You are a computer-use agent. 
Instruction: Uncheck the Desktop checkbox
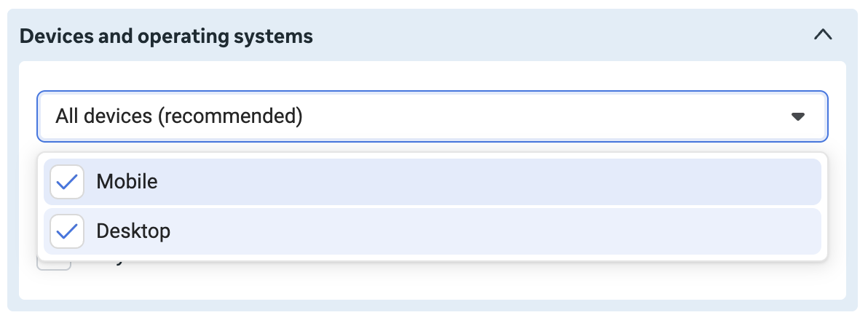pyautogui.click(x=67, y=231)
